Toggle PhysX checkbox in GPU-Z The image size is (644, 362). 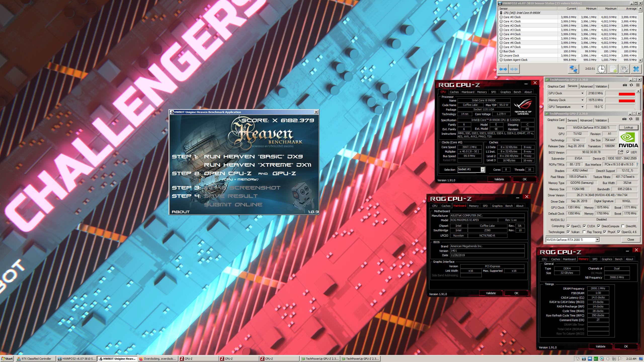605,232
